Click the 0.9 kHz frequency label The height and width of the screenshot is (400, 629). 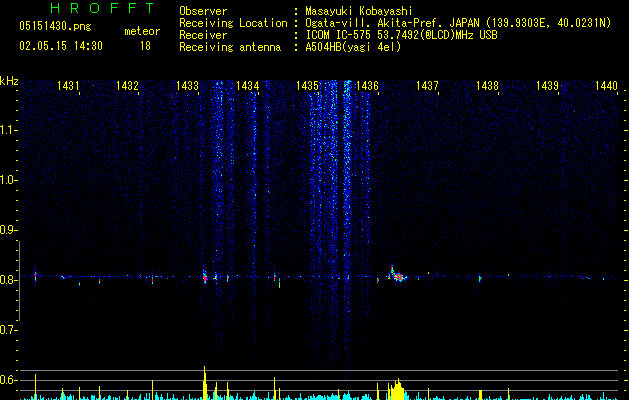(8, 230)
